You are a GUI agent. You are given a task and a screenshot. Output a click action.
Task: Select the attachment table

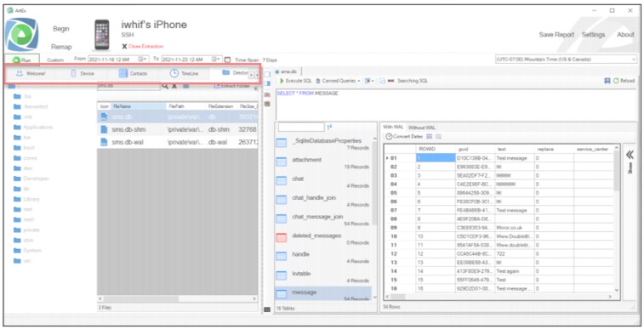tap(324, 163)
